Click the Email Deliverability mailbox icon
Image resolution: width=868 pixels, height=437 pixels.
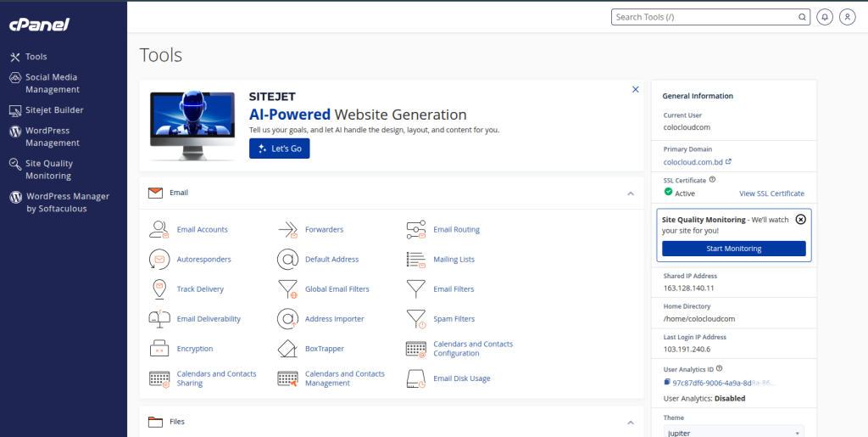tap(159, 318)
